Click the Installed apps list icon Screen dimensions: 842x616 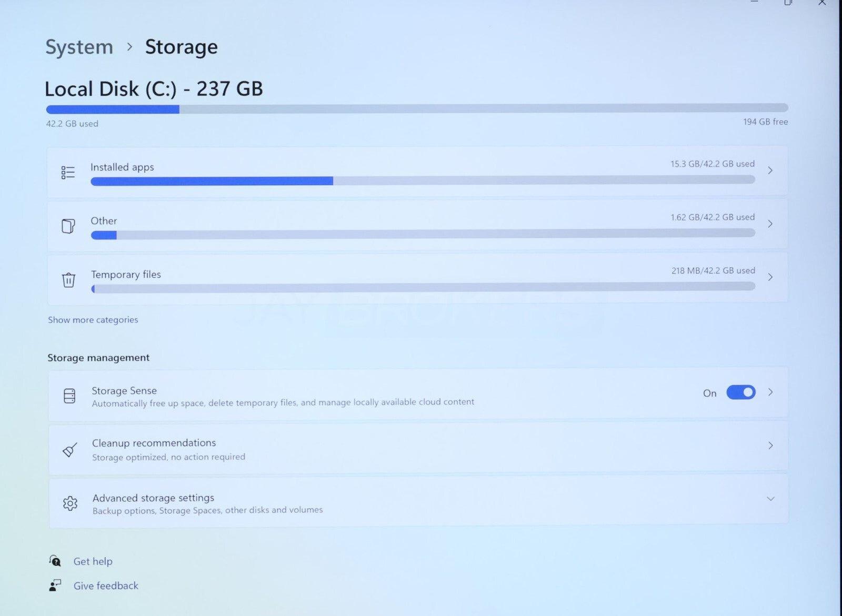pyautogui.click(x=68, y=173)
